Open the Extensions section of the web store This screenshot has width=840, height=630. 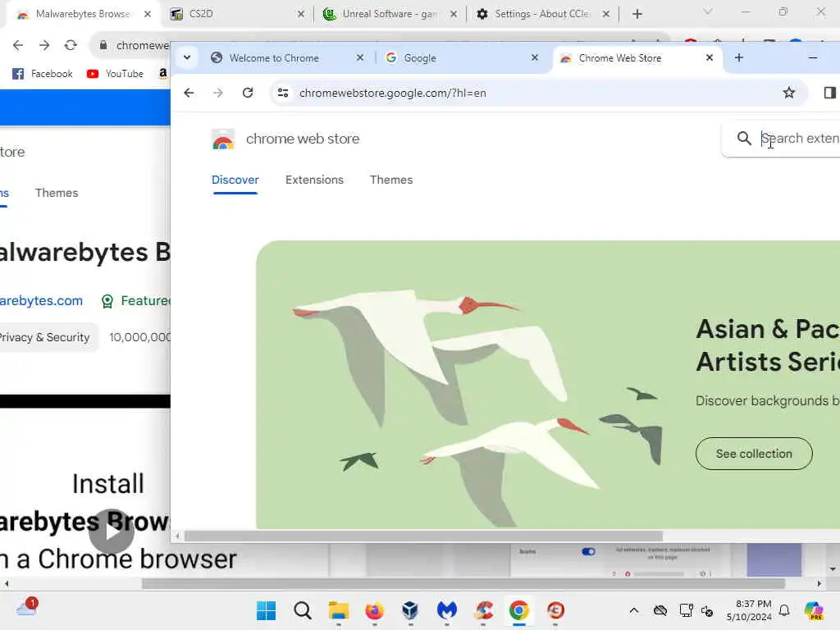point(314,180)
